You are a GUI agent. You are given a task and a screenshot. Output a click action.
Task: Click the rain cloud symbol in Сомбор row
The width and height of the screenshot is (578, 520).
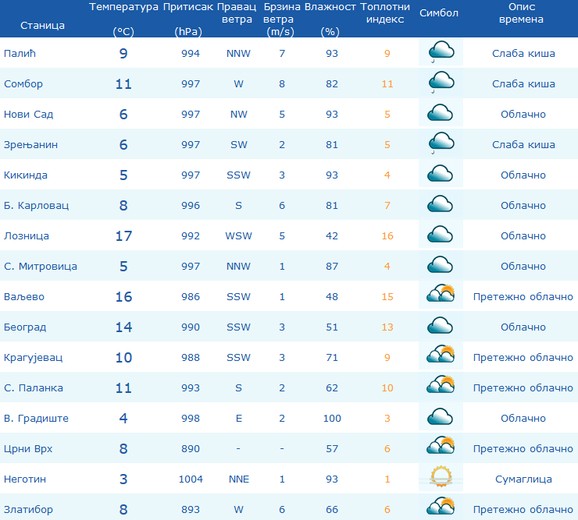tap(441, 83)
